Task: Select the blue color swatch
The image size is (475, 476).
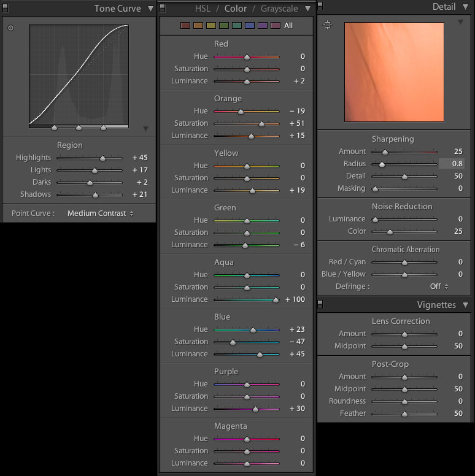Action: click(249, 26)
